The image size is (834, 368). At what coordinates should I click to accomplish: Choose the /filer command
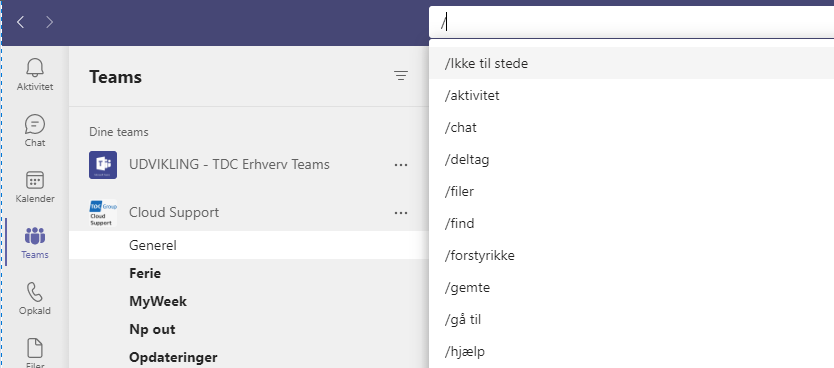[631, 191]
